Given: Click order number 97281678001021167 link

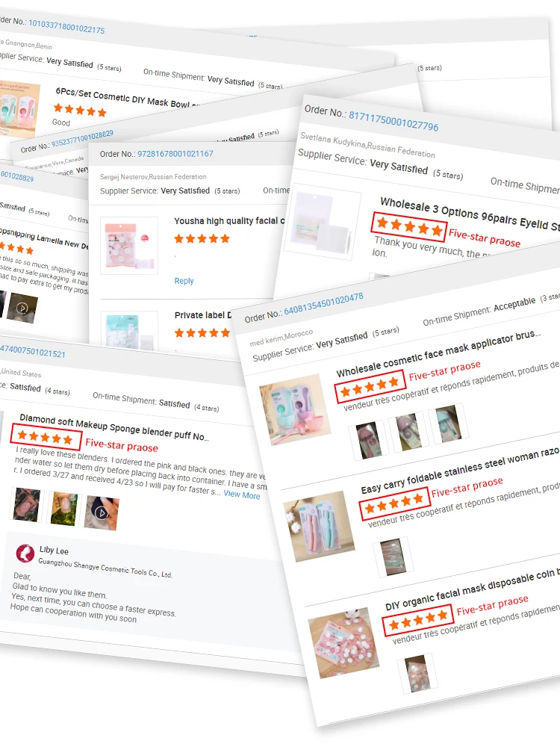Looking at the screenshot, I should 175,154.
